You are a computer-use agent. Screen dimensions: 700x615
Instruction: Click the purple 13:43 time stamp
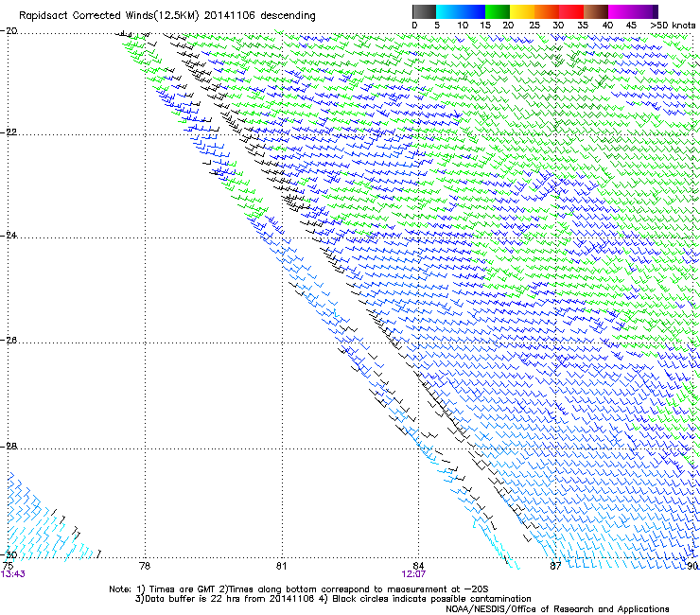(x=12, y=574)
